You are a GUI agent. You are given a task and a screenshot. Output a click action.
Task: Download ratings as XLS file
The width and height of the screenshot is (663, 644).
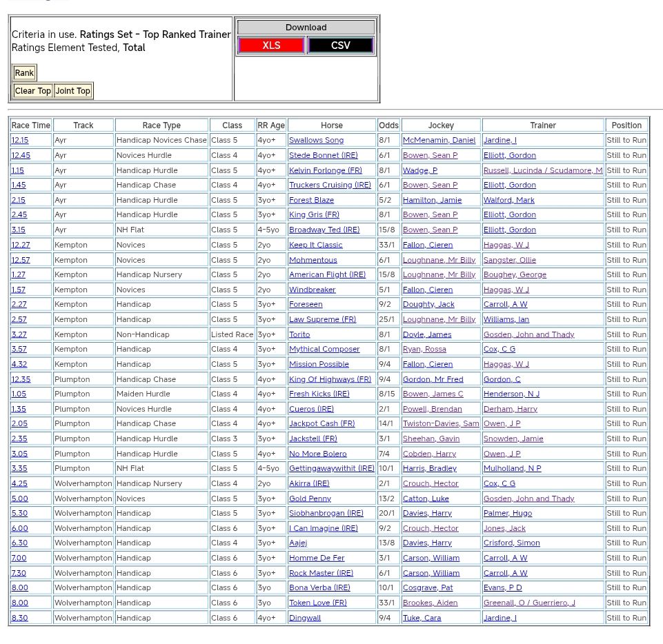[271, 46]
